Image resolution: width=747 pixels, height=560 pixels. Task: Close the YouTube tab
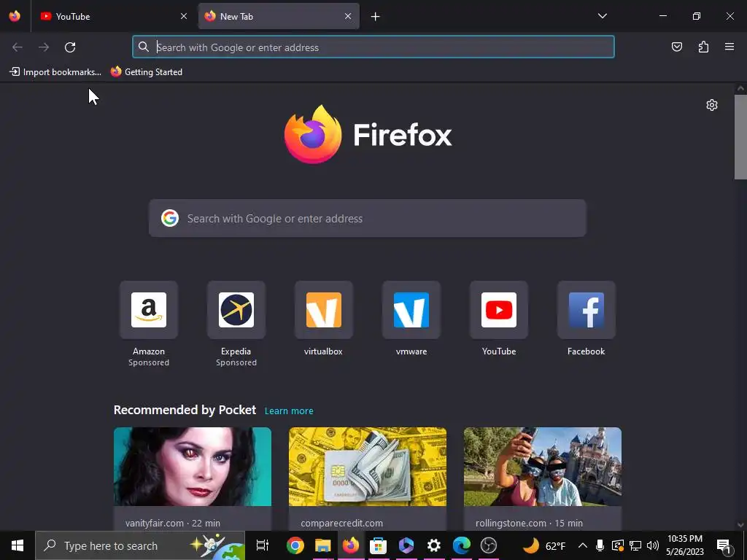[184, 16]
